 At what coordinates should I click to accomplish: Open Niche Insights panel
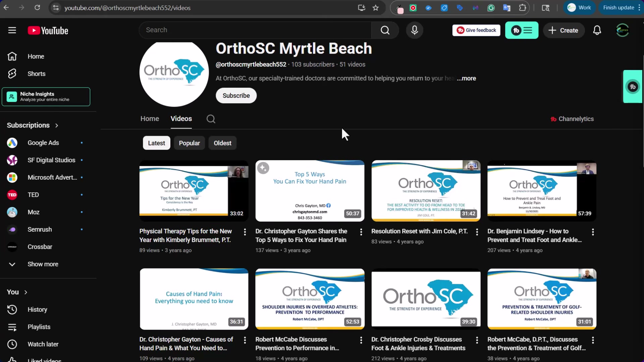(46, 97)
